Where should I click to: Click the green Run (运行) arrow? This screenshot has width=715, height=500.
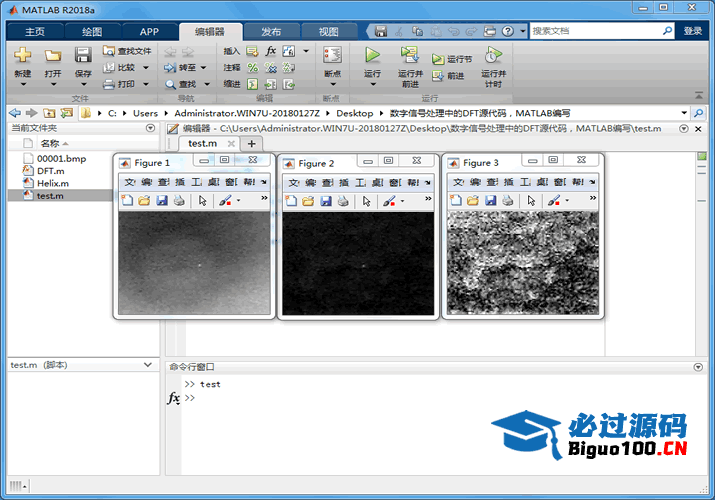click(x=373, y=55)
